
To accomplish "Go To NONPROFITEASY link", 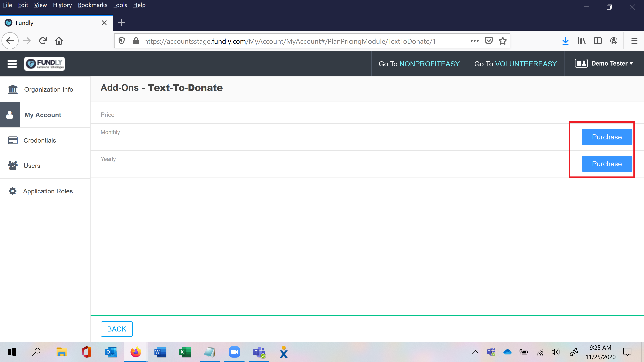I will pos(419,64).
